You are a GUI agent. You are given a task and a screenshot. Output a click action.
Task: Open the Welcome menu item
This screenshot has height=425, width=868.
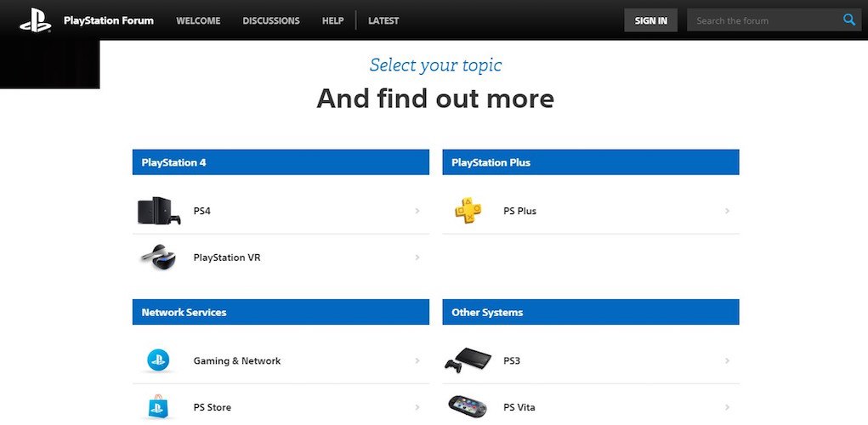tap(198, 20)
